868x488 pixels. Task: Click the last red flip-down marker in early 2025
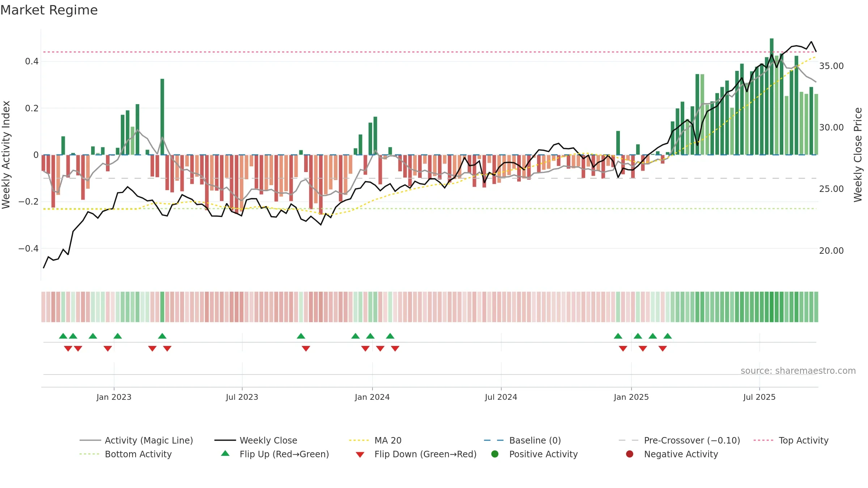[663, 348]
